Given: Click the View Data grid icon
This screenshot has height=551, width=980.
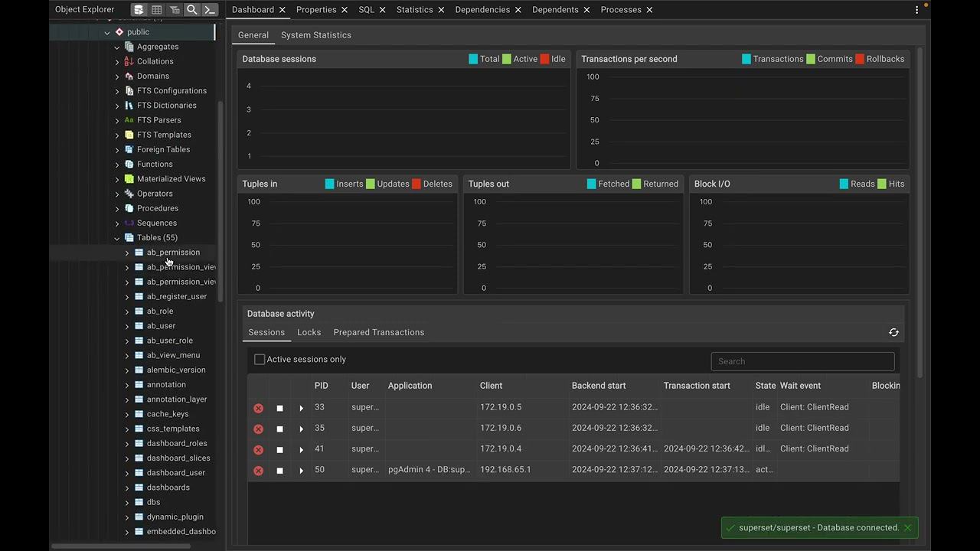Looking at the screenshot, I should click(156, 10).
